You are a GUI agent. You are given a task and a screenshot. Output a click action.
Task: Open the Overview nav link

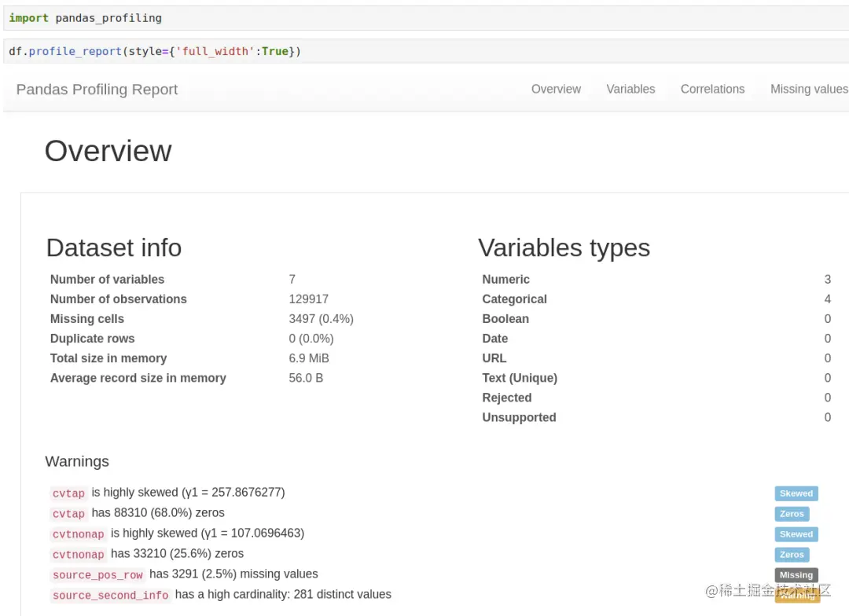556,90
